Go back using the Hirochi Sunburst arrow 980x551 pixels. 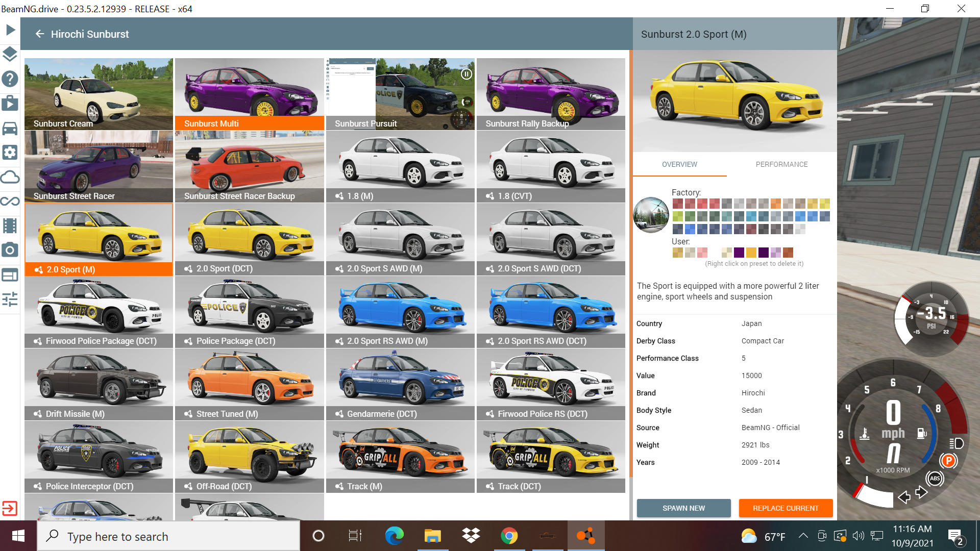pos(40,34)
